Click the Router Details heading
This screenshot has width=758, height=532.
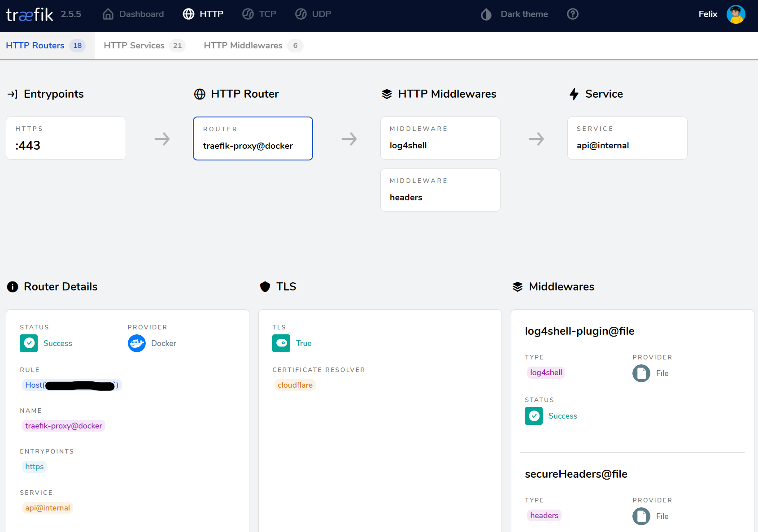point(61,287)
